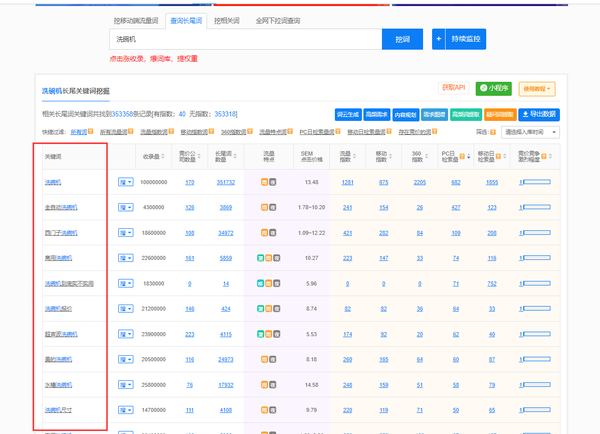
Task: Click the help icon next to 筛选 label
Action: coord(493,132)
